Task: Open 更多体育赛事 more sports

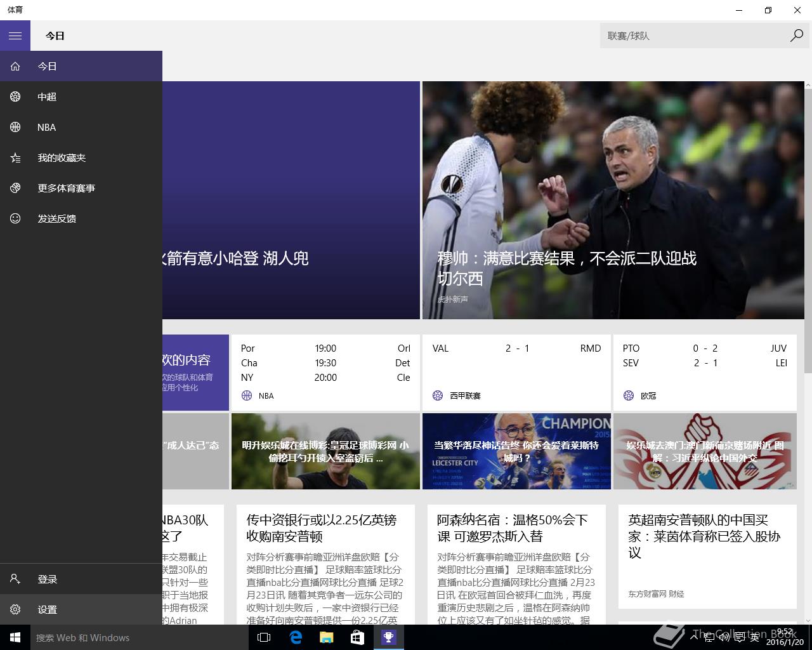Action: (81, 188)
